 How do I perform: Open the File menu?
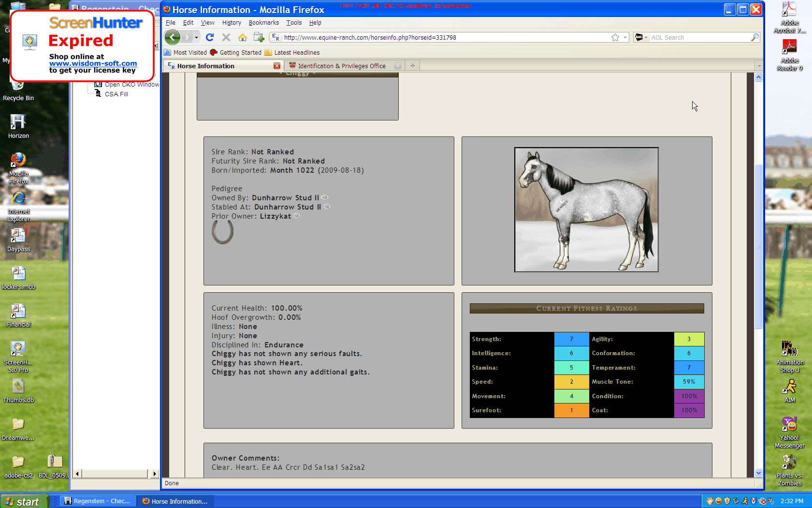[x=171, y=23]
